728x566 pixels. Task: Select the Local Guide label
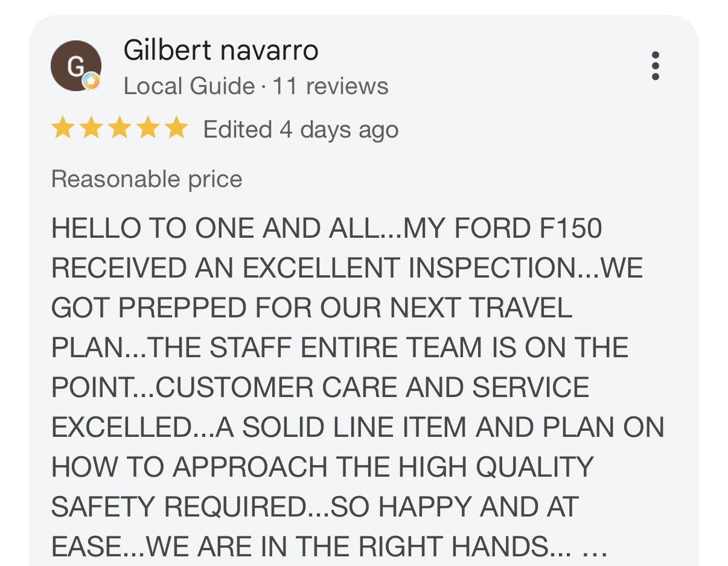pos(190,86)
